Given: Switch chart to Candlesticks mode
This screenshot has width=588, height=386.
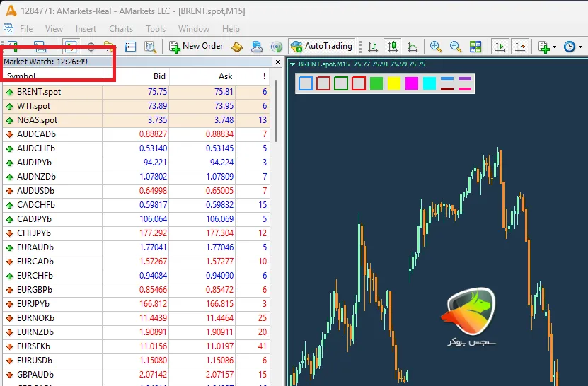Looking at the screenshot, I should [x=392, y=47].
